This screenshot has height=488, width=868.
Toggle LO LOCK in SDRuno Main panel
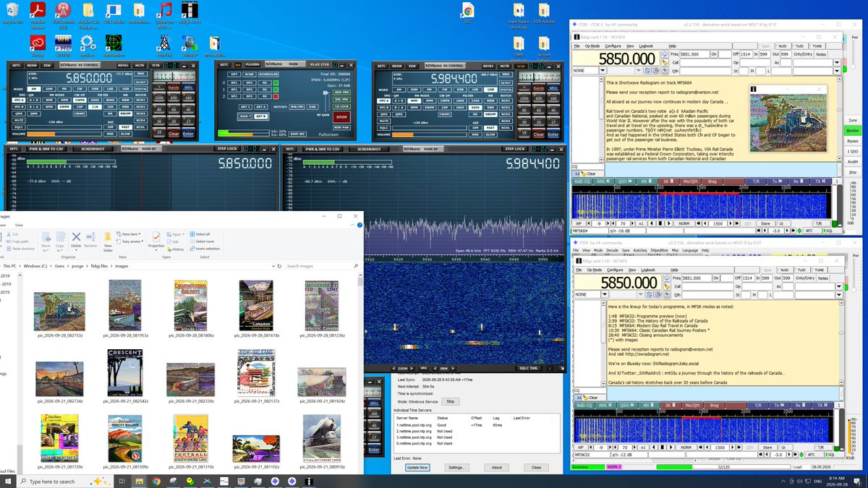[341, 107]
